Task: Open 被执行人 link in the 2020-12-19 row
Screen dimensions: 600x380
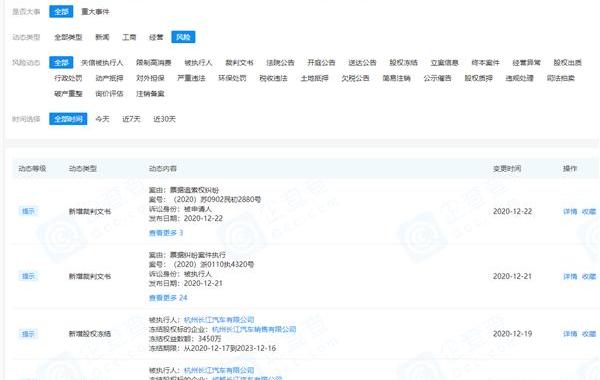Action: [x=219, y=320]
